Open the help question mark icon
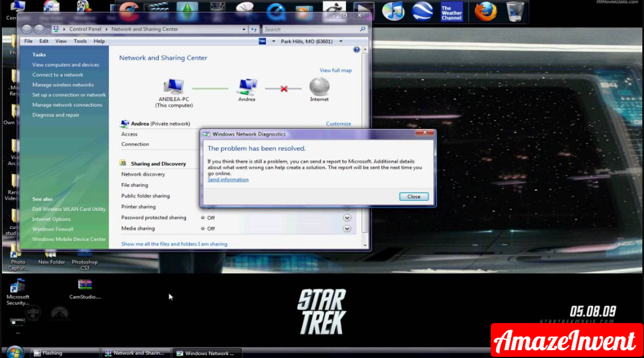 pos(357,50)
